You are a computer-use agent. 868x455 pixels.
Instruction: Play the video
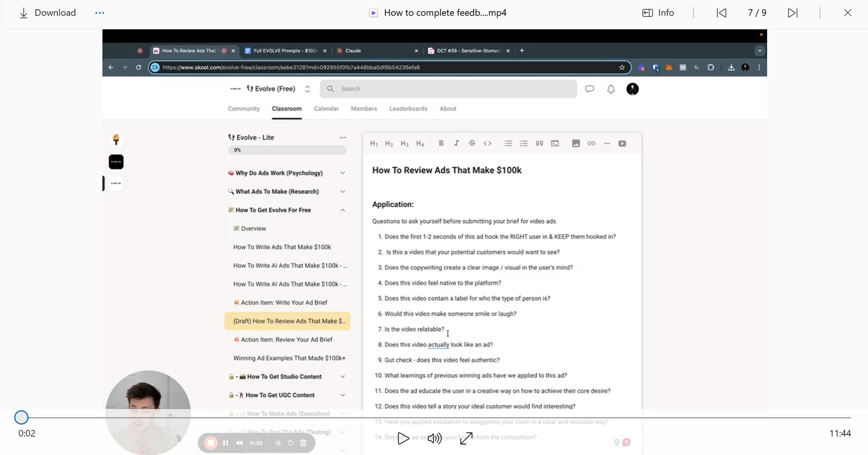(403, 438)
